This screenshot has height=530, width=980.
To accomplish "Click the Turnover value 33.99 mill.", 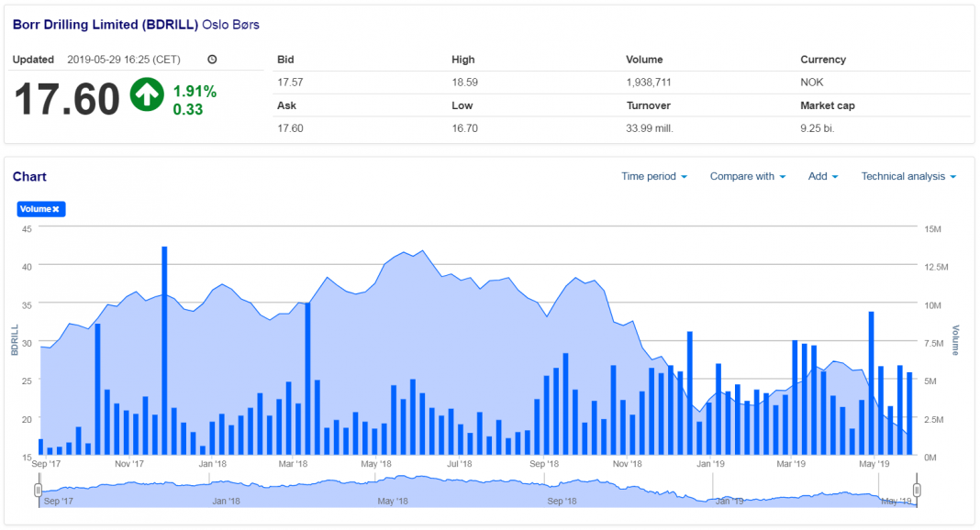I will (650, 128).
